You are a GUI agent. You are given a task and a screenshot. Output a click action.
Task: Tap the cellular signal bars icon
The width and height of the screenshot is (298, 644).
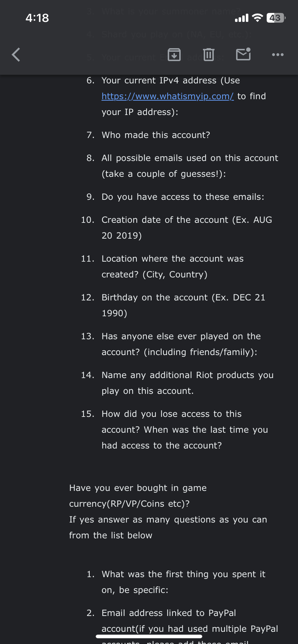242,18
